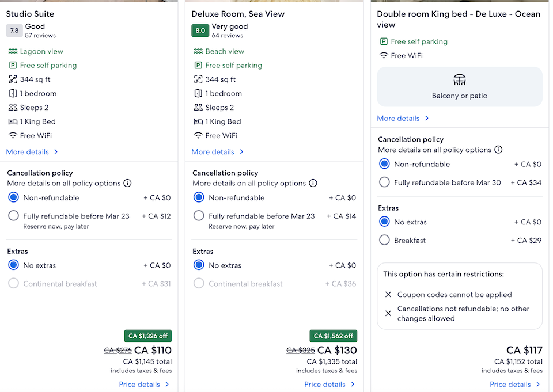Click Lagoon view wave icon in Studio Suite
Screen dimensions: 553x392
point(13,51)
